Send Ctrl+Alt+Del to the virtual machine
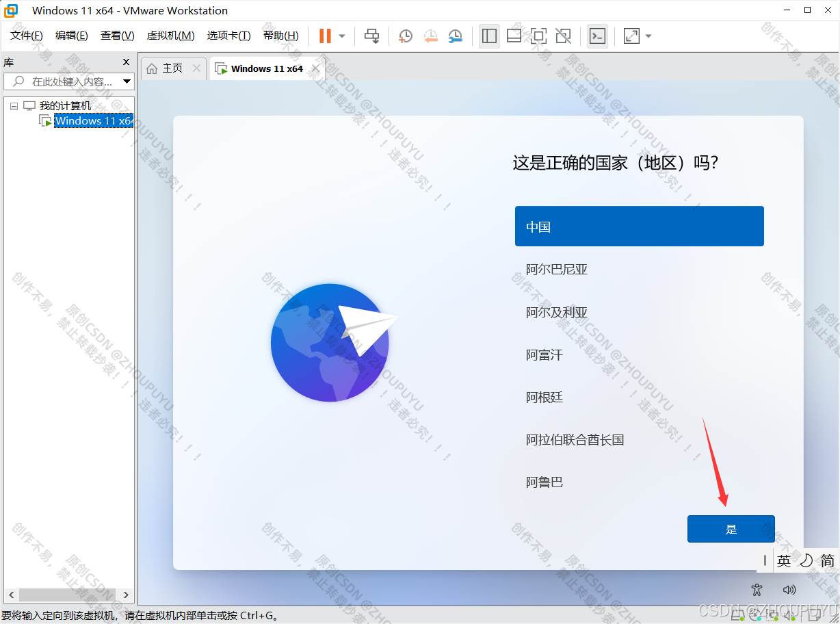The height and width of the screenshot is (624, 840). click(x=371, y=36)
